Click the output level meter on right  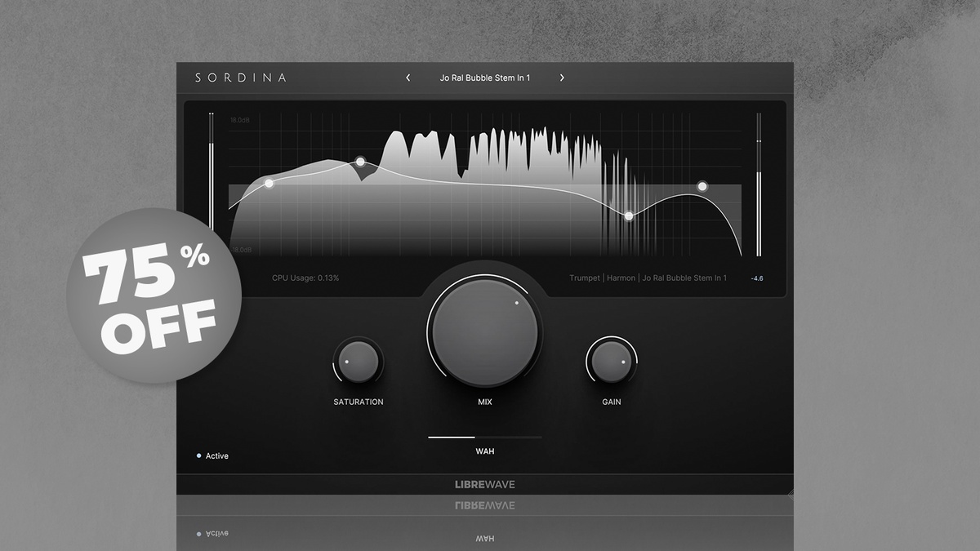click(x=759, y=184)
